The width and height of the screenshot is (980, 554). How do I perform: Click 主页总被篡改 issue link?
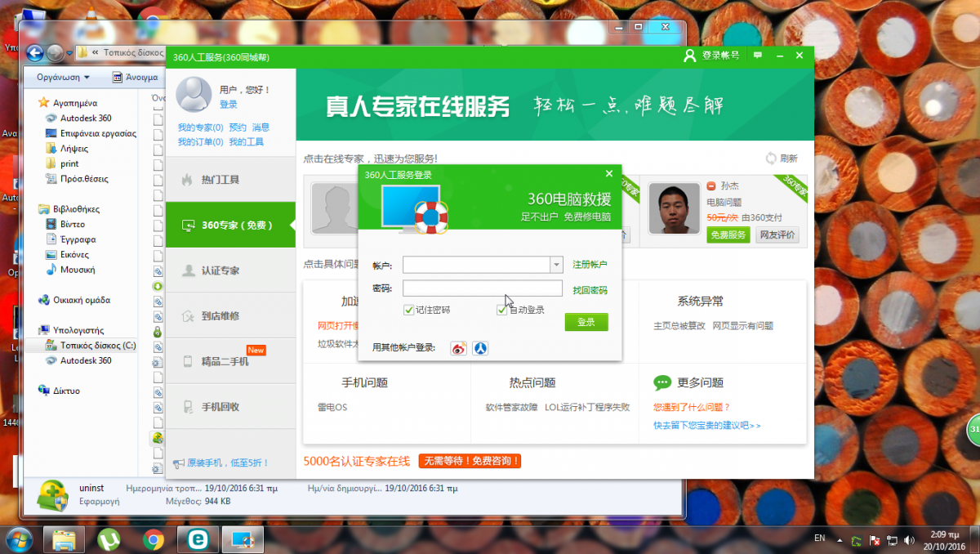click(x=679, y=325)
